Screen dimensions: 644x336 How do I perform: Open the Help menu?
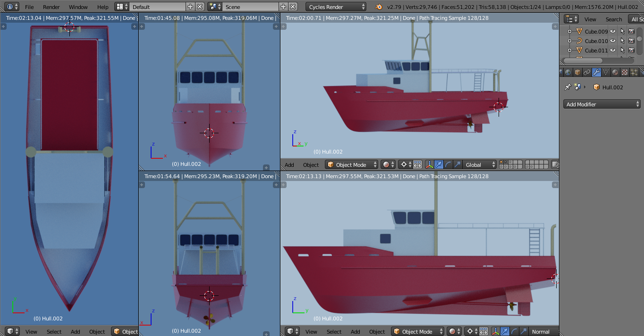(x=102, y=7)
